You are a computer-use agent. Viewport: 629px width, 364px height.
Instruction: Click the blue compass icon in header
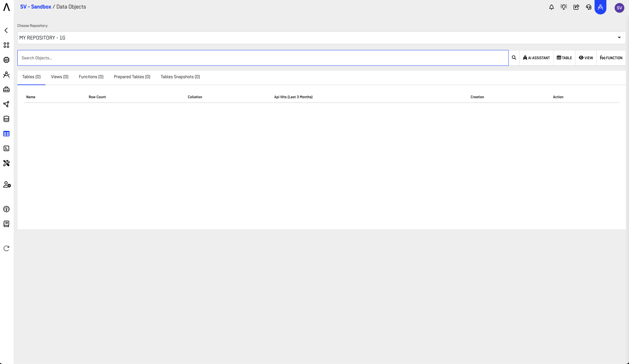pyautogui.click(x=601, y=7)
